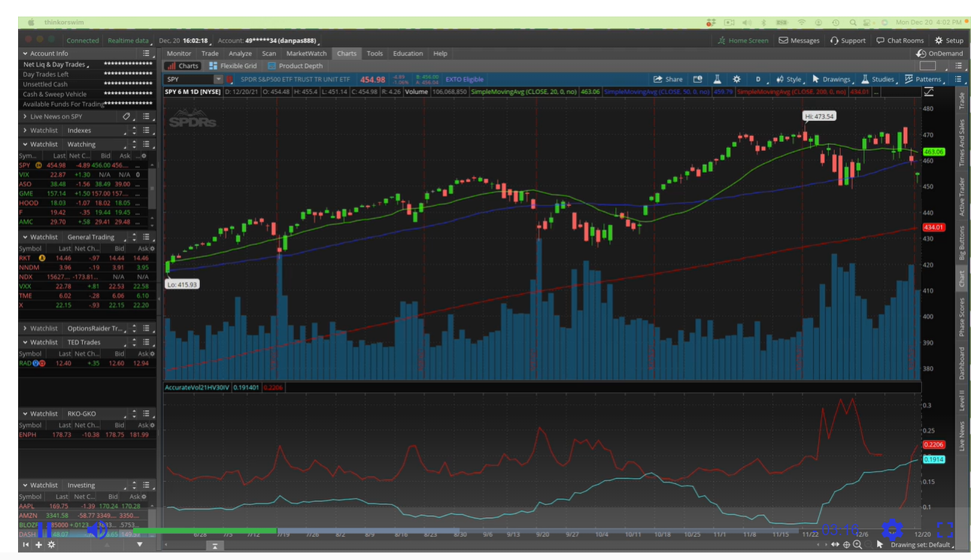The height and width of the screenshot is (560, 971).
Task: Open the Analyze tab
Action: tap(240, 53)
